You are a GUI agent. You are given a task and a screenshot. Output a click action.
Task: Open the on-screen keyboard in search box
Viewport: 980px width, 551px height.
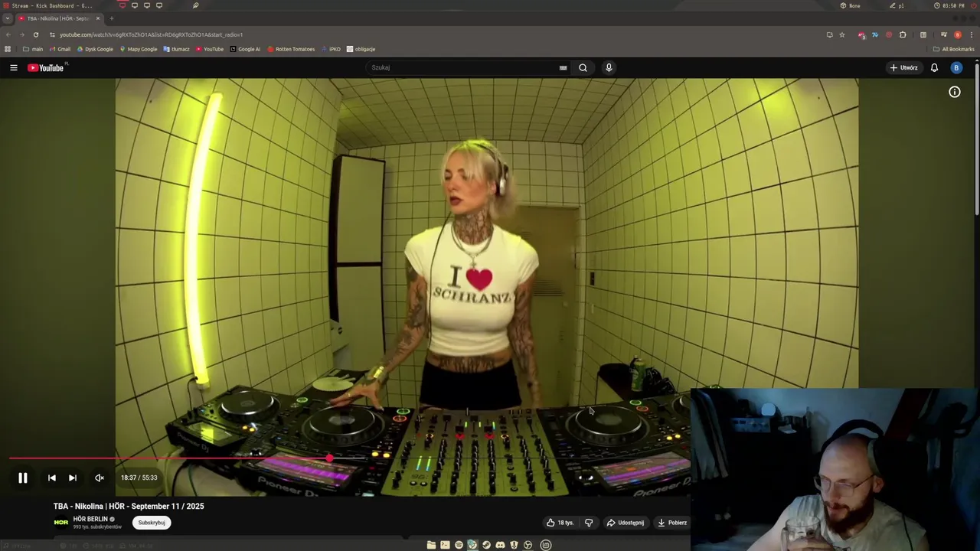[x=563, y=67]
